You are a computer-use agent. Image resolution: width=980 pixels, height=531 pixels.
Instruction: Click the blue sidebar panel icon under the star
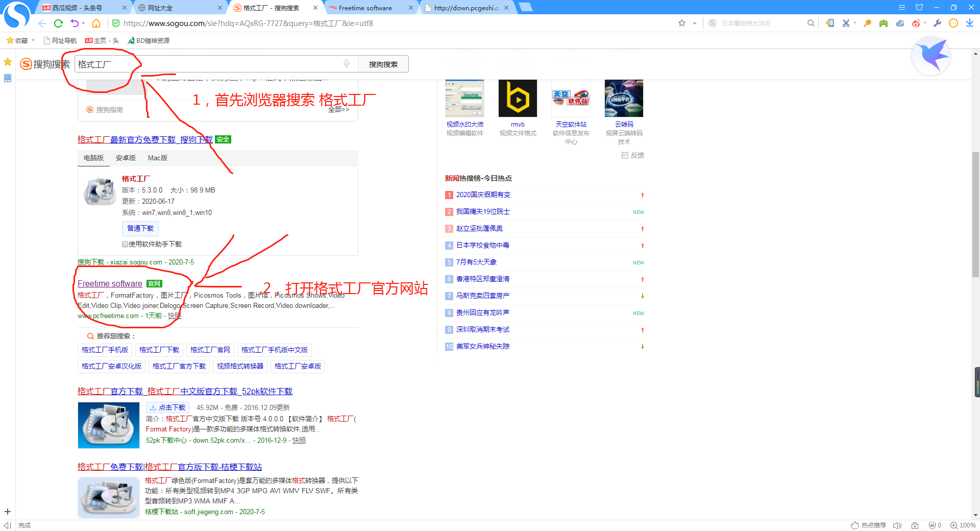(x=8, y=78)
